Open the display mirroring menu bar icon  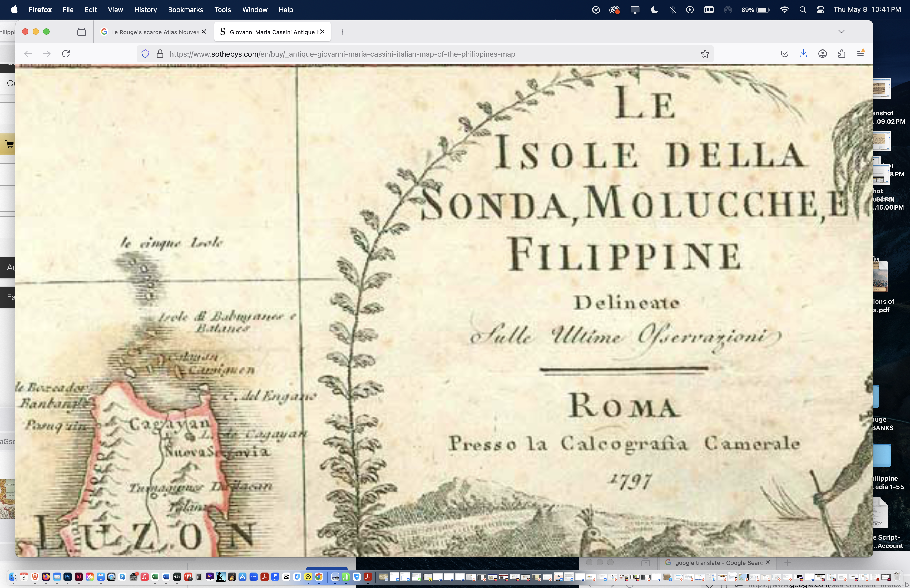click(x=635, y=9)
